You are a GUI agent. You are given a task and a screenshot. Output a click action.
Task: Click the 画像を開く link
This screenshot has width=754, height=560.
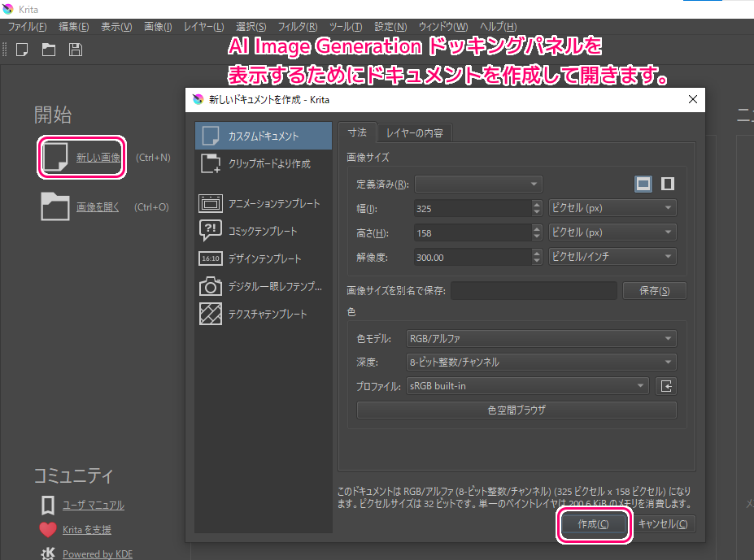(98, 206)
